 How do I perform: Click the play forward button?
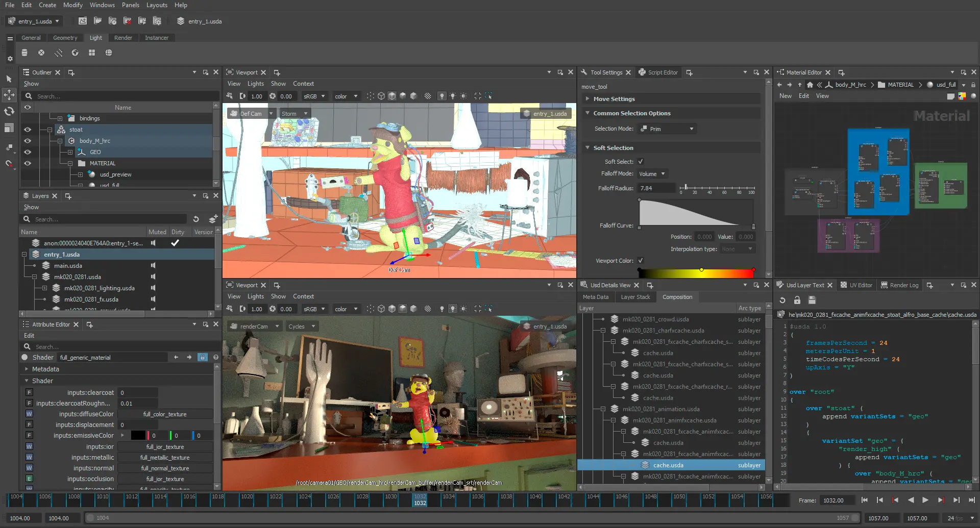click(925, 500)
